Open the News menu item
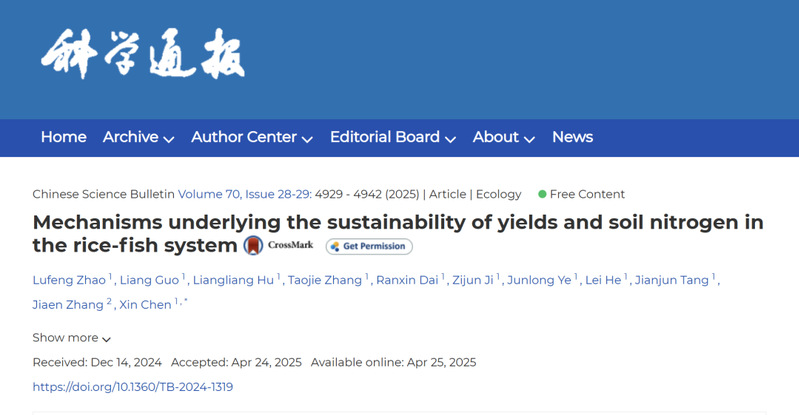The height and width of the screenshot is (415, 799). [x=572, y=137]
